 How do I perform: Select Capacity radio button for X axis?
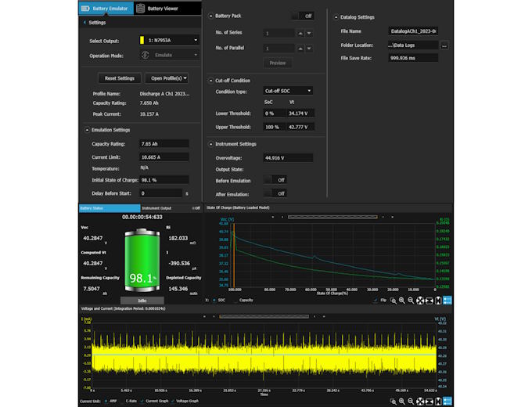coord(235,300)
